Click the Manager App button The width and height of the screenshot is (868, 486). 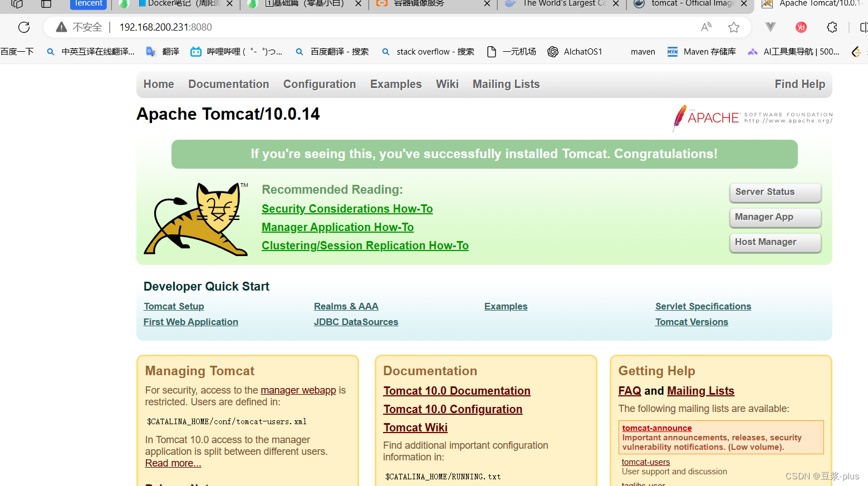pyautogui.click(x=775, y=217)
